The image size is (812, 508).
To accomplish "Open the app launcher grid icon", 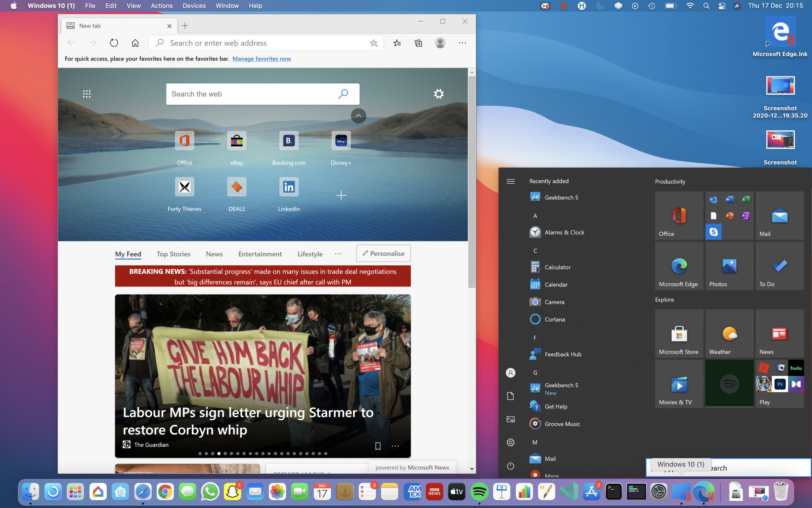I will pyautogui.click(x=86, y=94).
